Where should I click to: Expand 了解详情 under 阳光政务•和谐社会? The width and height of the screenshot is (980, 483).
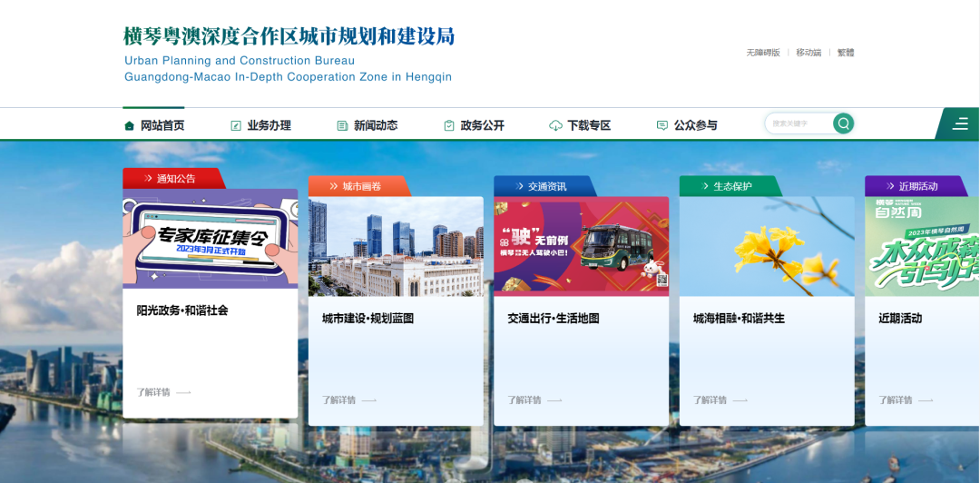pyautogui.click(x=163, y=392)
